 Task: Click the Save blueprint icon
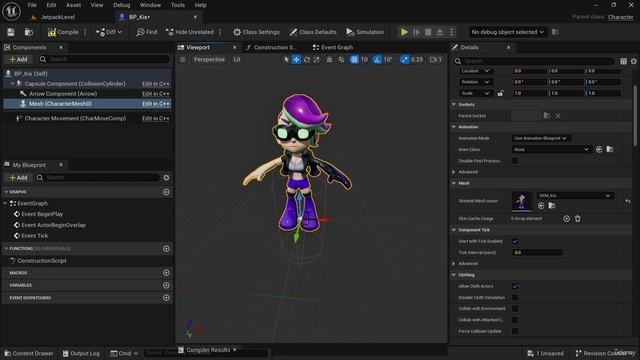pyautogui.click(x=11, y=32)
